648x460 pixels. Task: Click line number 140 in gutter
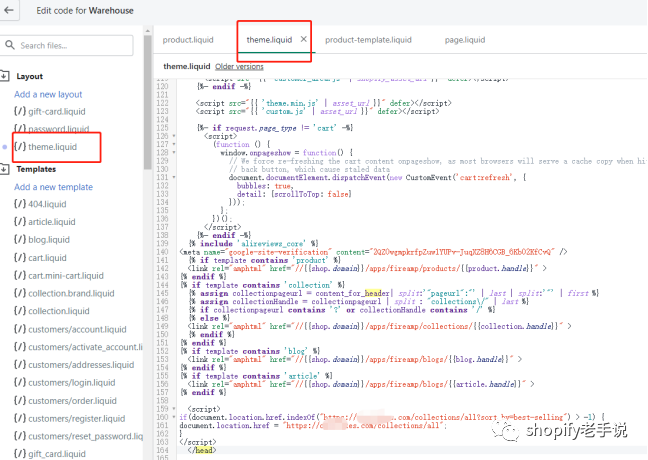(162, 252)
